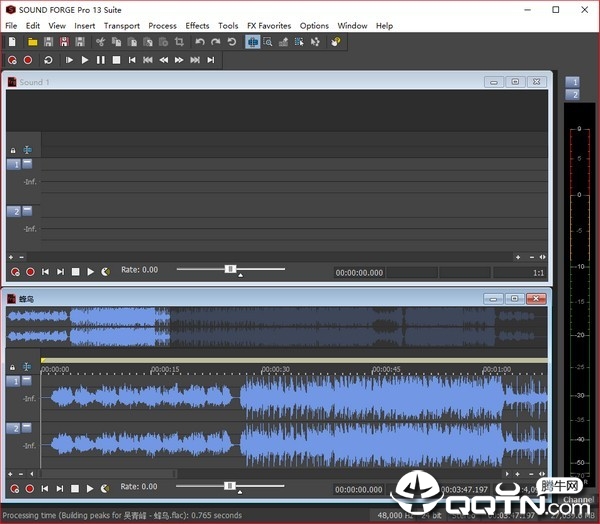Rewind using main transport bar
The width and height of the screenshot is (600, 524).
point(163,60)
